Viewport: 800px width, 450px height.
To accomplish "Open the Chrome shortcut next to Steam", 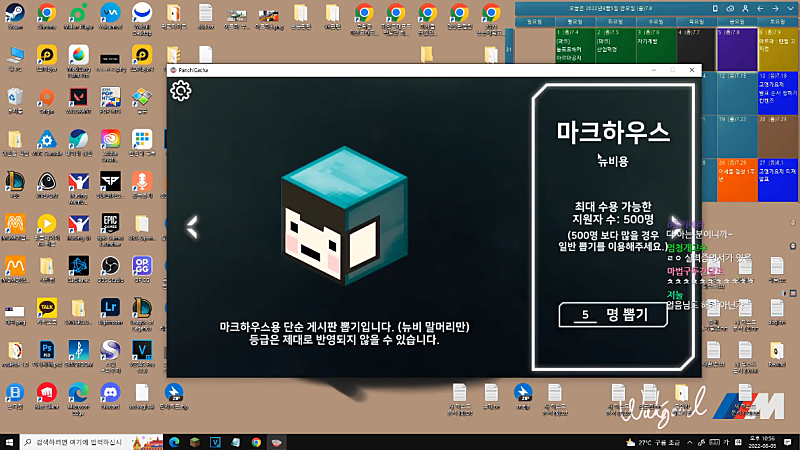I will tap(46, 16).
